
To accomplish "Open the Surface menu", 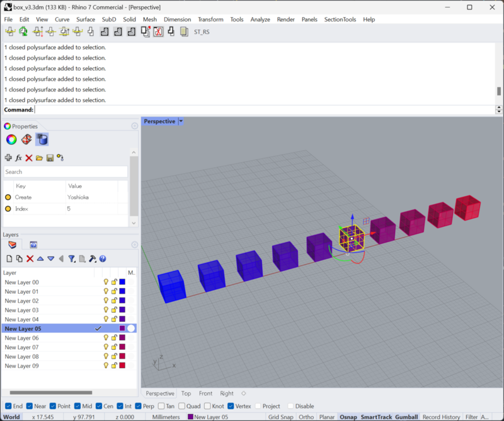I will click(86, 20).
